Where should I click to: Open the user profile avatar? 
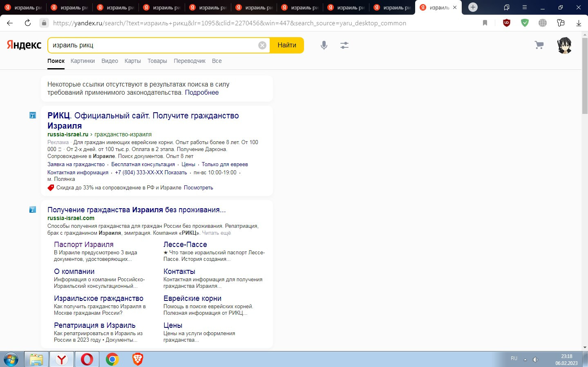point(565,45)
